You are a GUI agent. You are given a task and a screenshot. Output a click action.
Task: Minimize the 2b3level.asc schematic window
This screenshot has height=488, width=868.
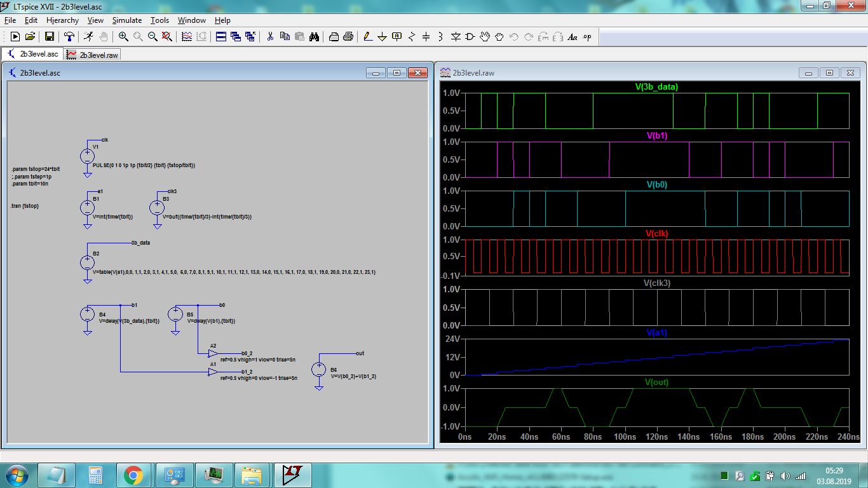(x=376, y=72)
